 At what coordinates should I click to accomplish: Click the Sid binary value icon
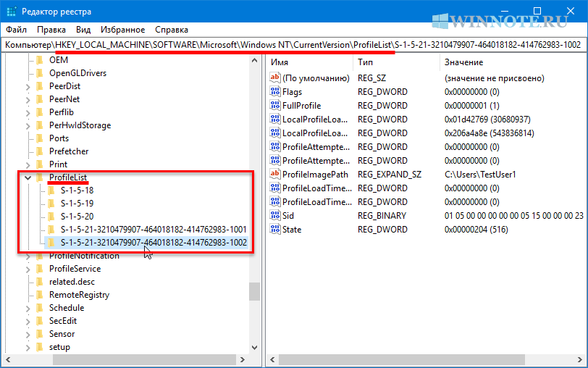(x=275, y=215)
